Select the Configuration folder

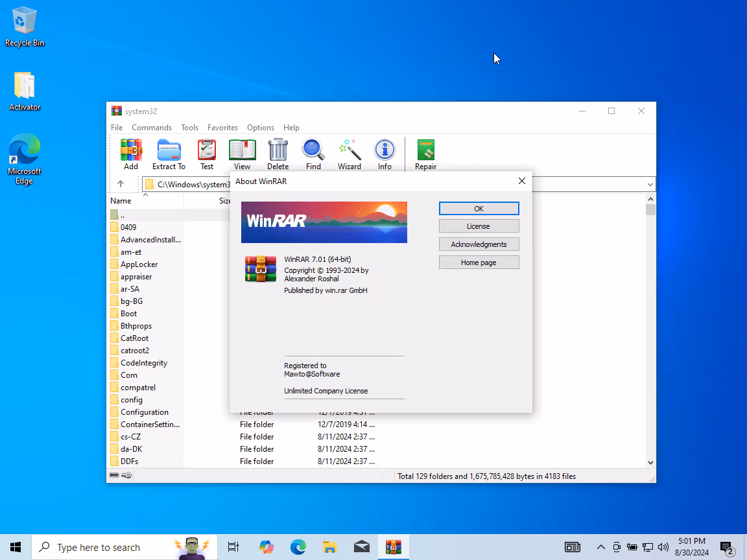[x=139, y=412]
